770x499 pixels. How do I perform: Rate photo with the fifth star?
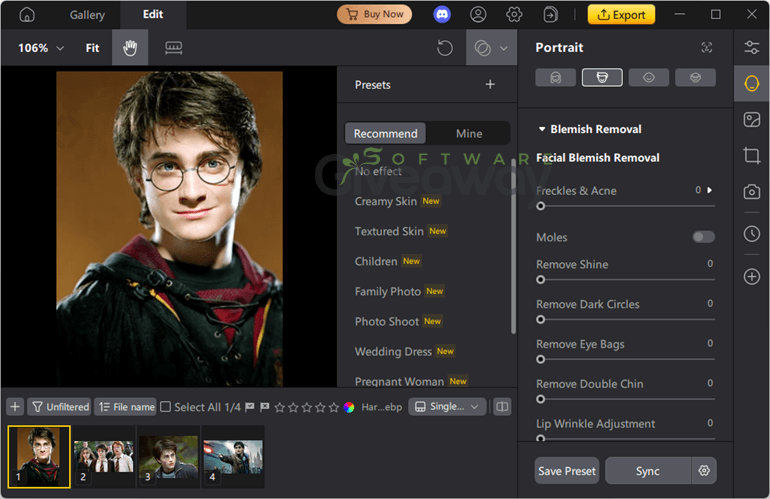(334, 408)
